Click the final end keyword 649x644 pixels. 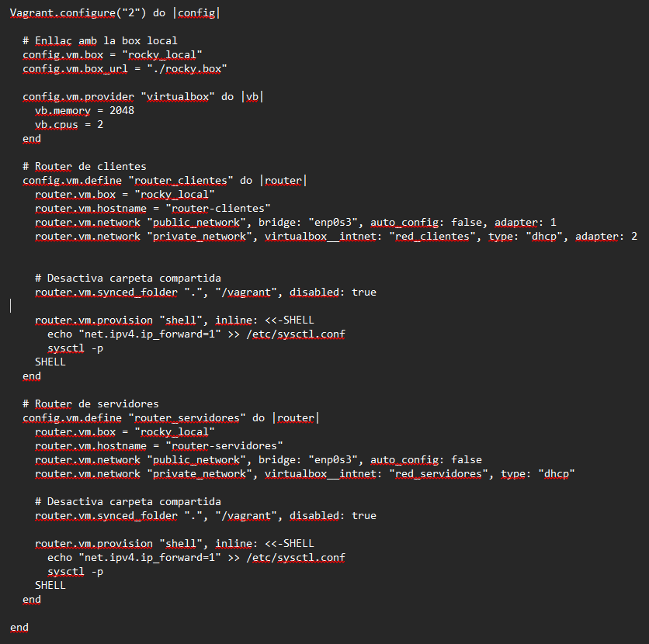click(x=19, y=628)
